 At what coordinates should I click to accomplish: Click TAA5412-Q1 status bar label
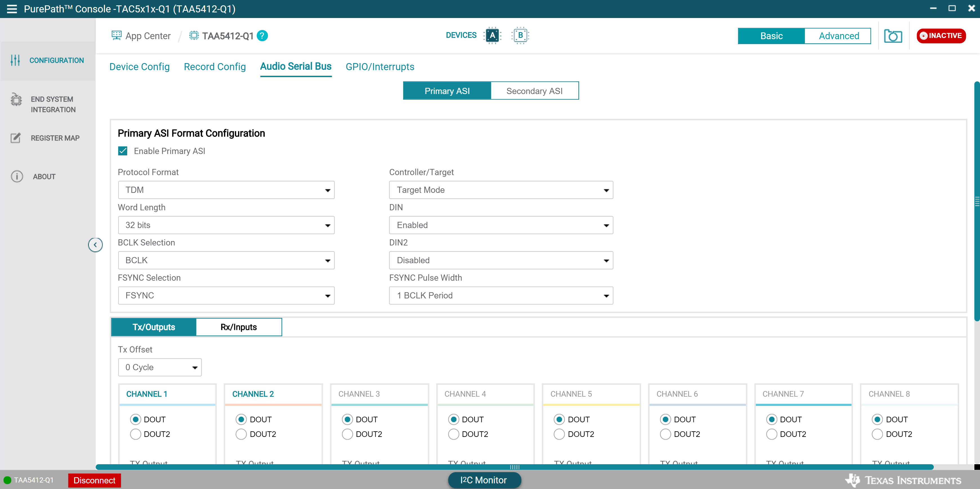click(x=34, y=480)
